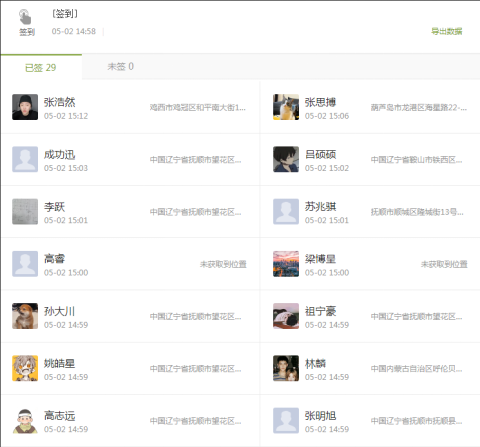Click 张浩然's location address 鸡西市
The width and height of the screenshot is (480, 447).
198,108
